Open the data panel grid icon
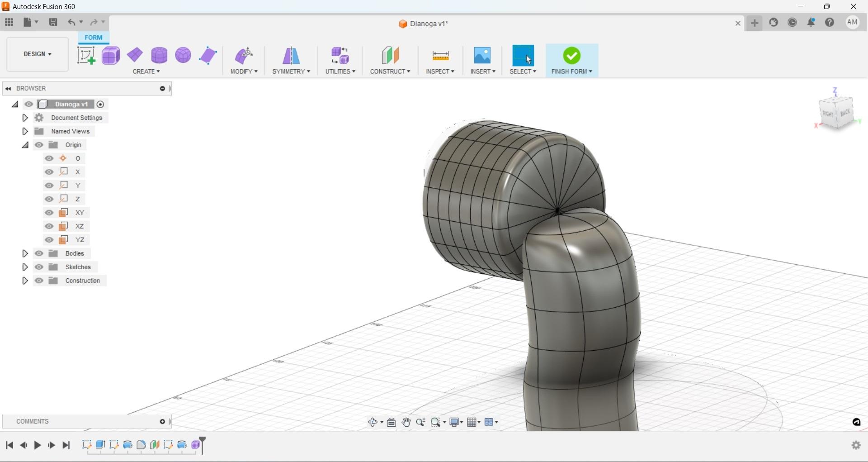 9,22
